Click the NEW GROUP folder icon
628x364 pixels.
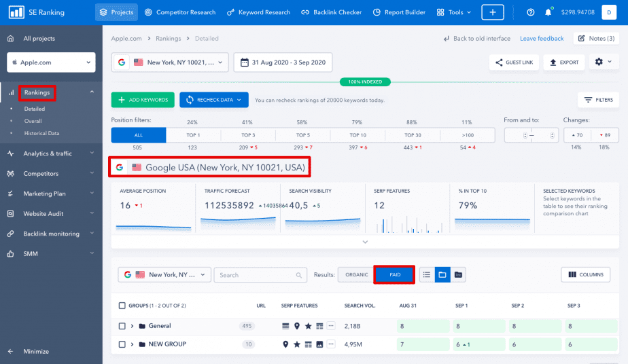tap(142, 344)
